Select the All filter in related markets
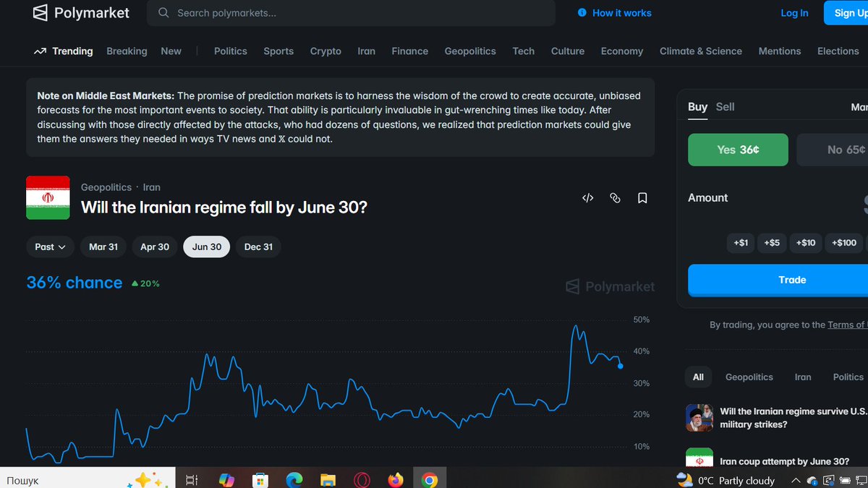 coord(698,377)
